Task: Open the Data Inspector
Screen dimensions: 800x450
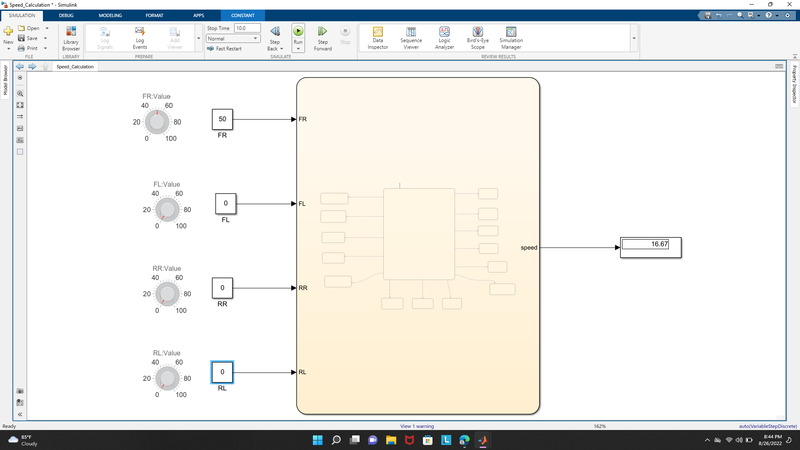Action: click(x=378, y=38)
